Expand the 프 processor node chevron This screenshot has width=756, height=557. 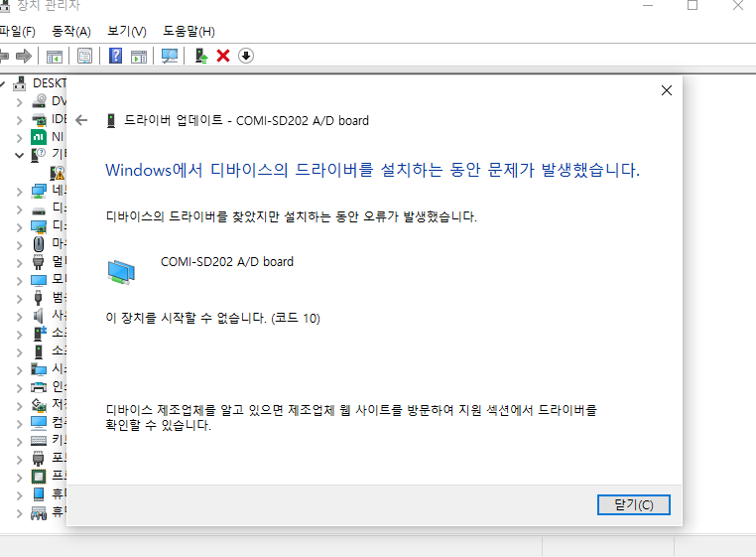point(19,477)
